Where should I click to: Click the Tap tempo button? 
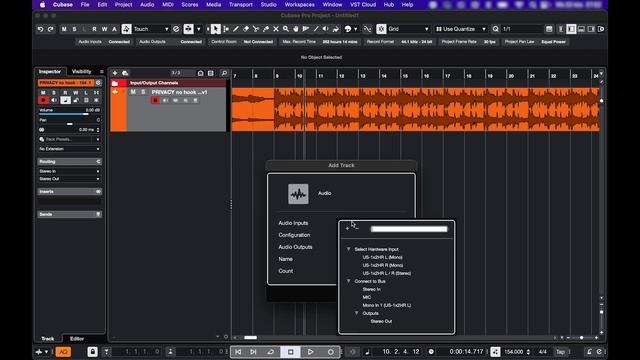(560, 352)
